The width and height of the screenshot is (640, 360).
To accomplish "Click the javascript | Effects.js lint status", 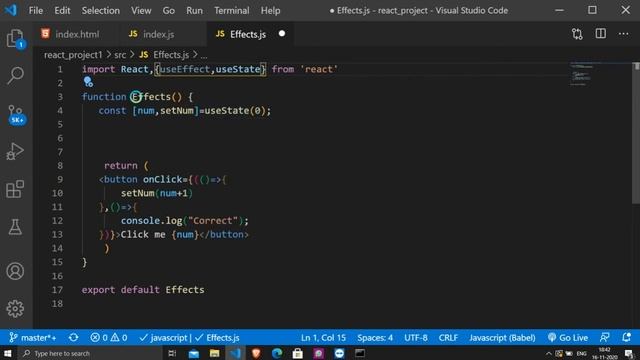I will [x=189, y=338].
